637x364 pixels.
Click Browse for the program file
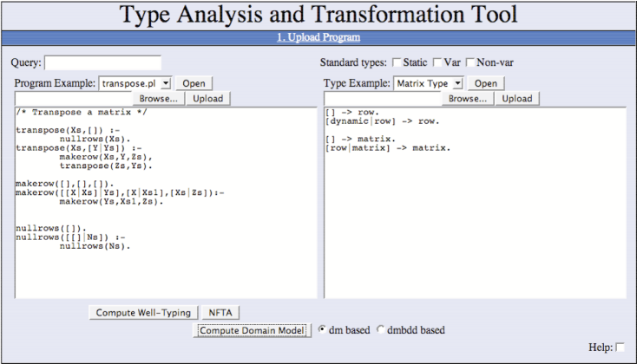[159, 99]
